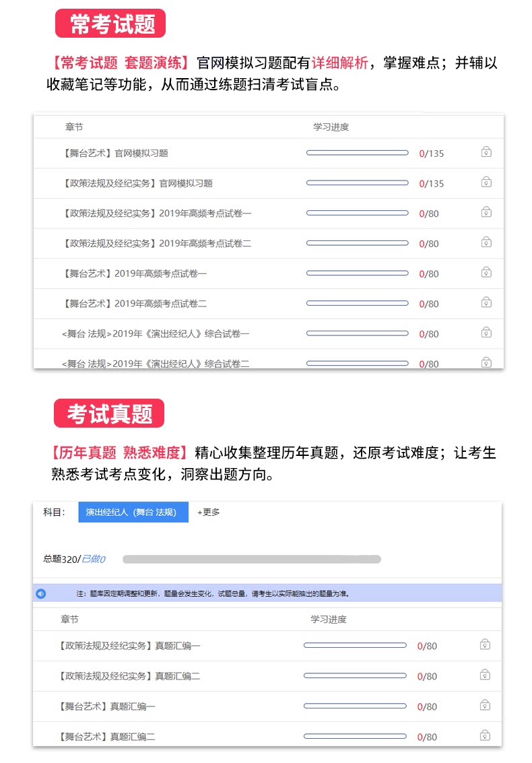This screenshot has height=763, width=532.
Task: Click progress bar of 政策法规 真题汇编一
Action: 355,645
